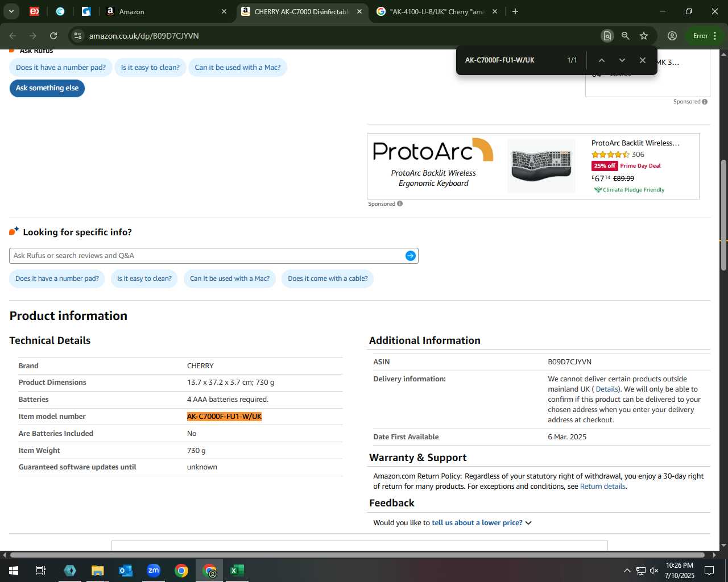Switch to the AK-4100-U-B/UK Google search tab
The height and width of the screenshot is (582, 728).
[x=437, y=11]
